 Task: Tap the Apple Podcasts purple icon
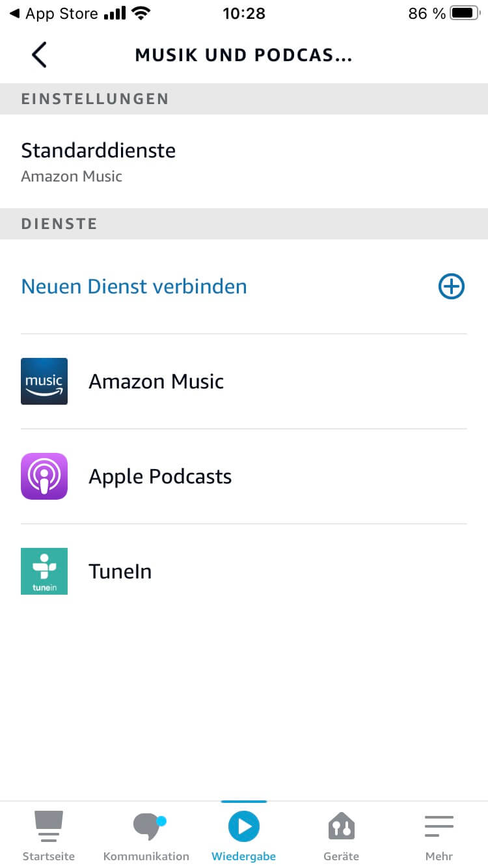44,476
